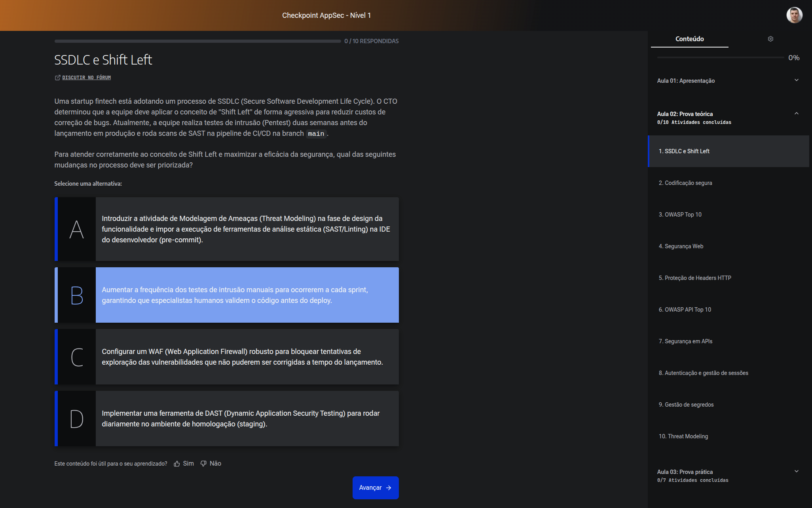
Task: Open lesson 10. Threat Modeling
Action: tap(728, 436)
